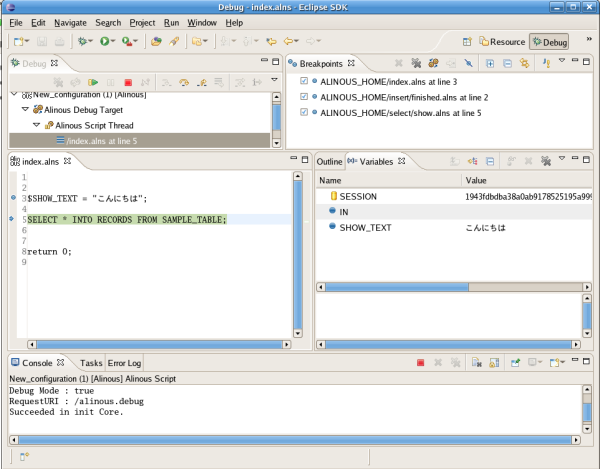Click the Name column header in Variables
Image resolution: width=600 pixels, height=469 pixels.
tap(389, 180)
